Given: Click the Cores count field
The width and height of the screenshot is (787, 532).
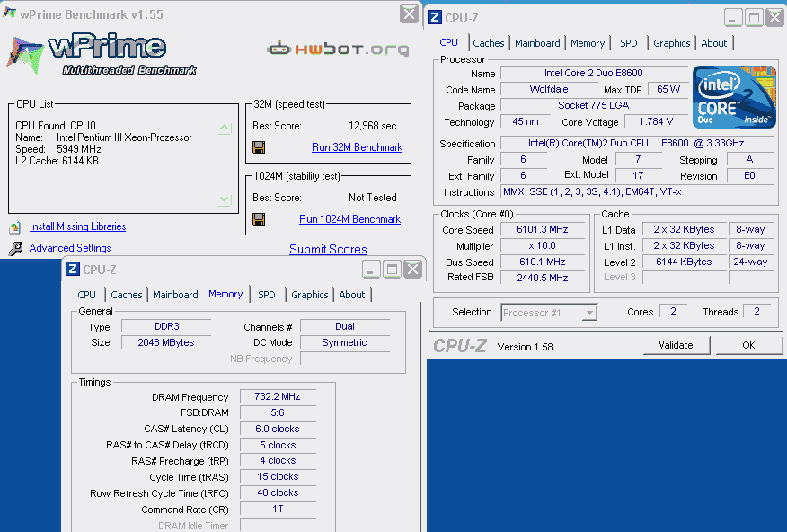Looking at the screenshot, I should (673, 312).
